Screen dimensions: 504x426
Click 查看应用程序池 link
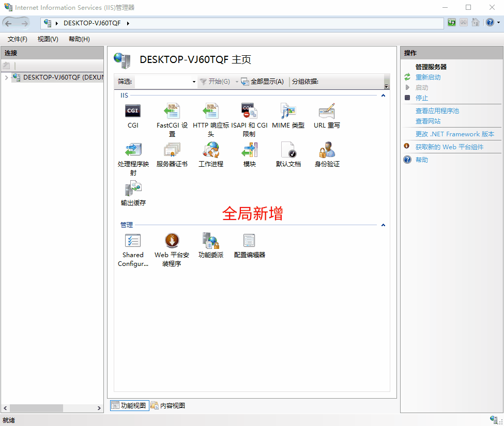437,111
